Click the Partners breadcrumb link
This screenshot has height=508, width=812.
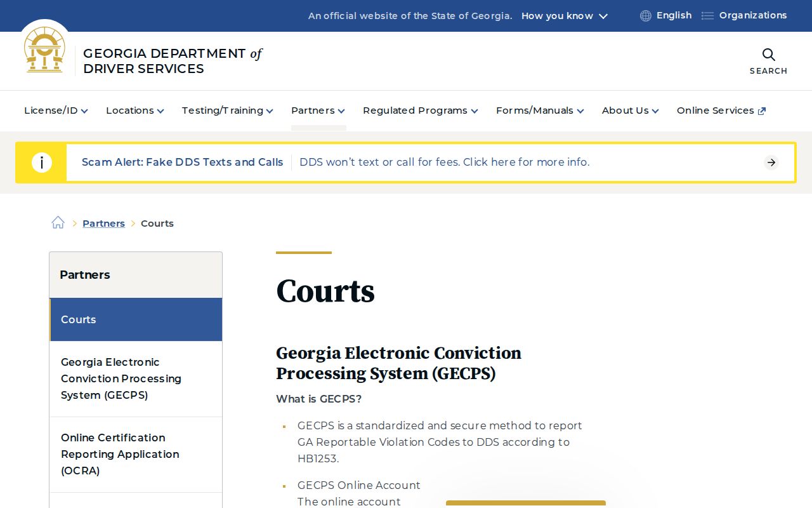pos(103,224)
